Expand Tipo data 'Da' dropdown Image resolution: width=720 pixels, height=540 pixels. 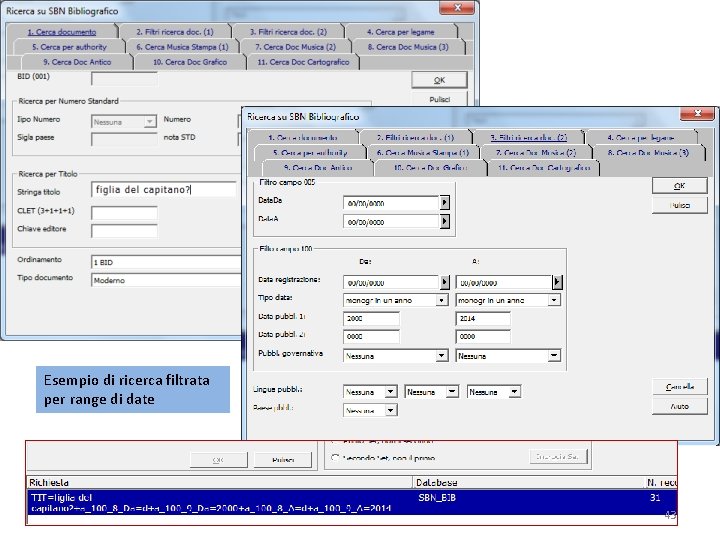pyautogui.click(x=442, y=300)
